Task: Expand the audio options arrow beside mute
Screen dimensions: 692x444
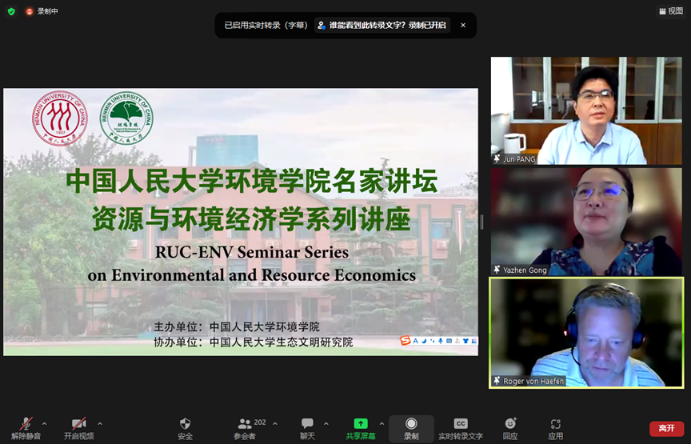Action: [x=46, y=424]
